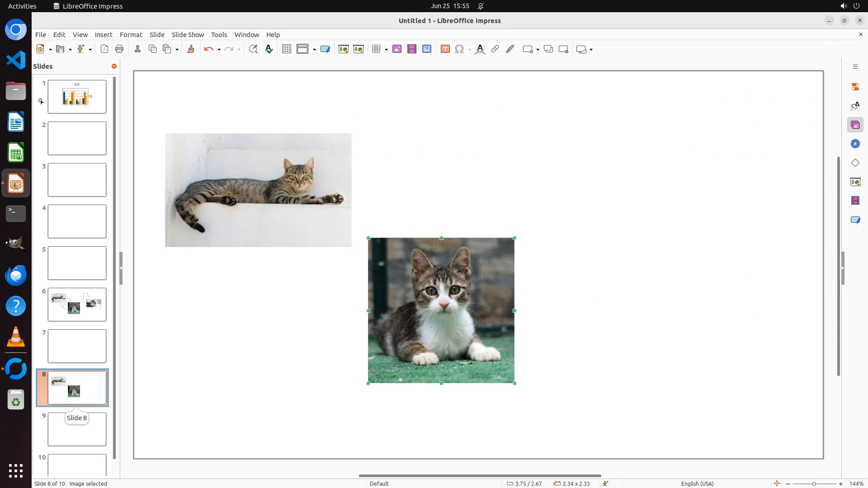Open the Gallery sidebar panel

(x=855, y=125)
